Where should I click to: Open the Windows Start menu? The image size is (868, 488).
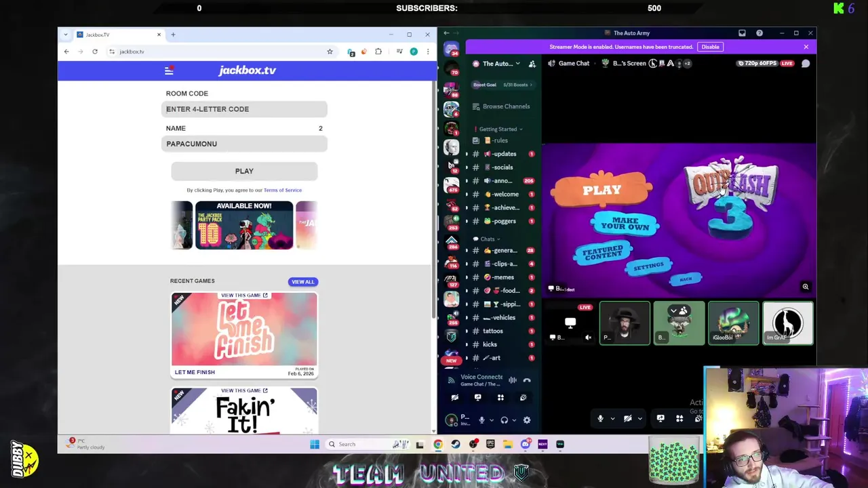315,445
